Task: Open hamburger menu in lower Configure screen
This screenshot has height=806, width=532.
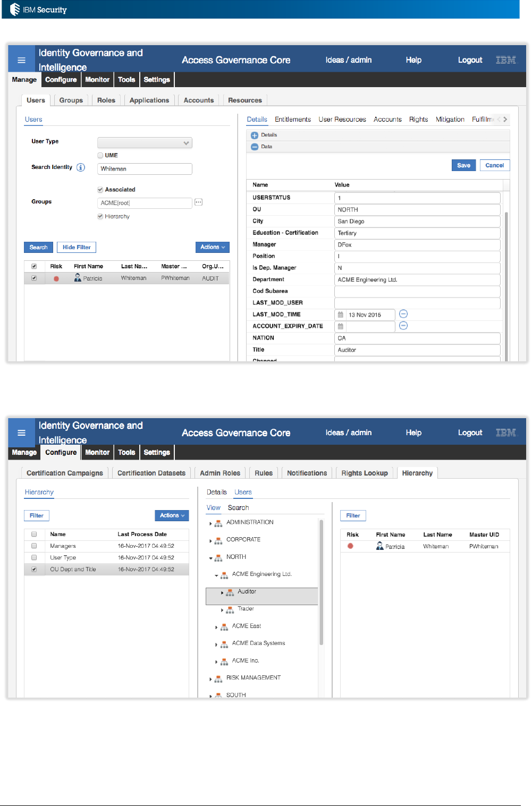Action: [x=21, y=432]
